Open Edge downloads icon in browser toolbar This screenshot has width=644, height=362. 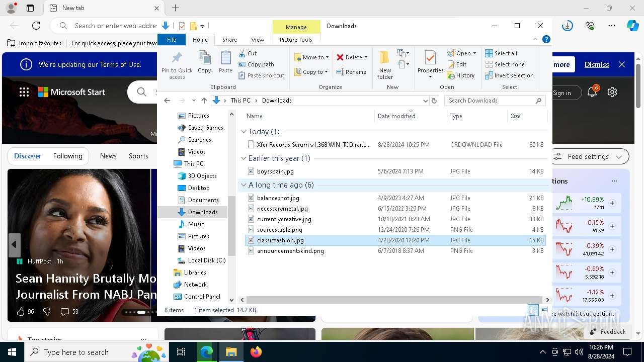(568, 26)
